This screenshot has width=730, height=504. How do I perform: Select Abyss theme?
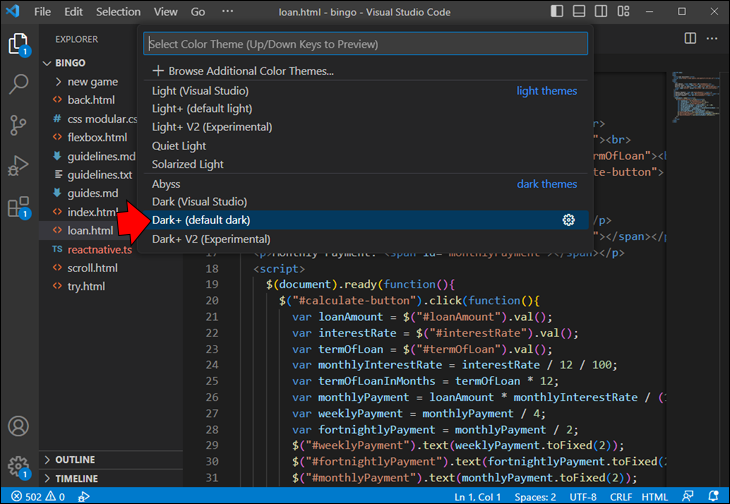[x=365, y=184]
